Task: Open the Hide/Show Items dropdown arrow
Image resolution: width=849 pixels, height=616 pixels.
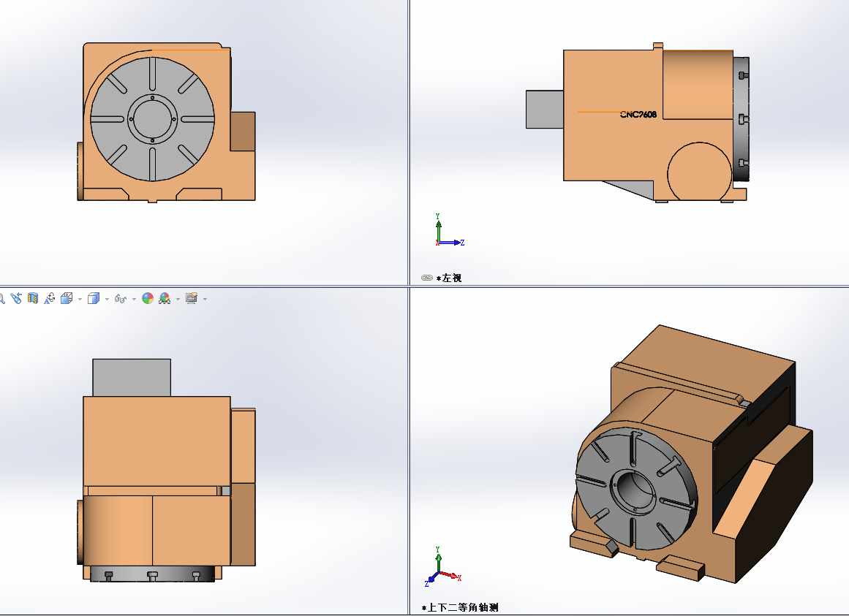Action: (135, 299)
